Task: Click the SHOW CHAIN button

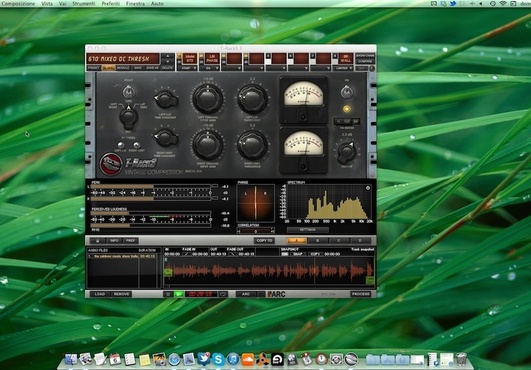Action: [365, 56]
